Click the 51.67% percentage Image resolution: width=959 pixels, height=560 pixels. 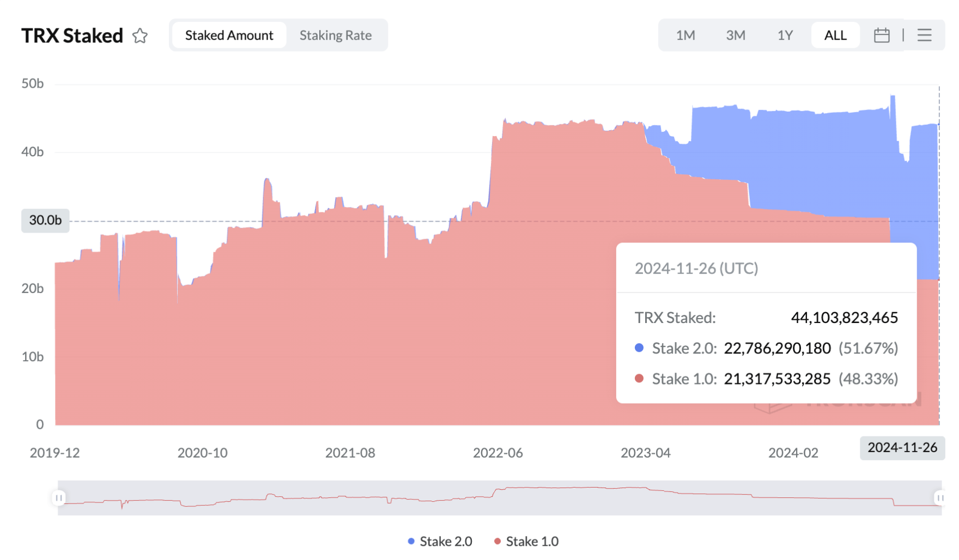click(869, 348)
